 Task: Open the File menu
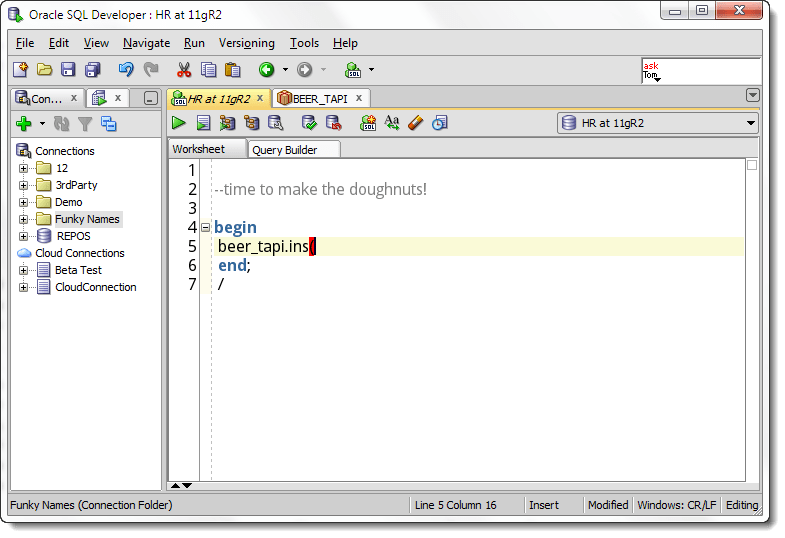(25, 43)
